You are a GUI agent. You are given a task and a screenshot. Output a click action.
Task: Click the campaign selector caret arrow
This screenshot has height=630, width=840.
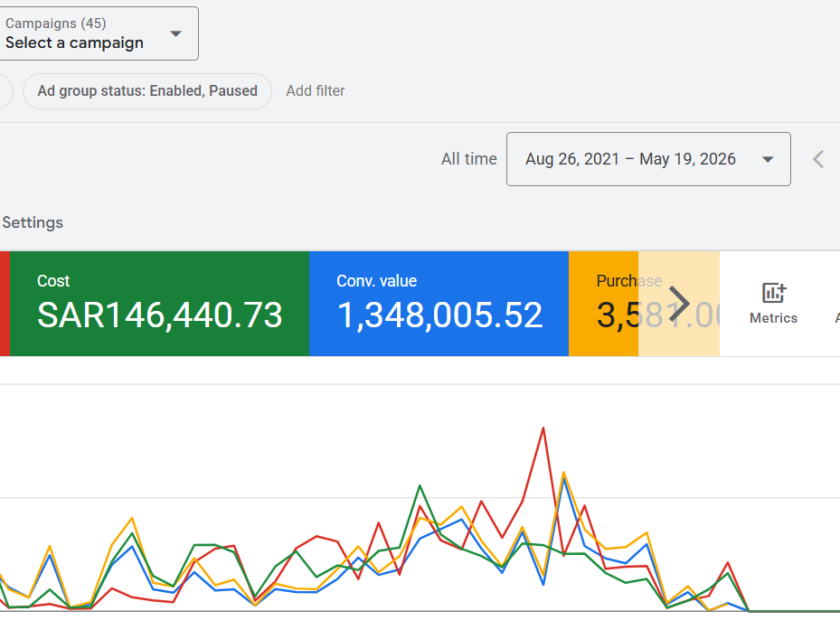176,34
